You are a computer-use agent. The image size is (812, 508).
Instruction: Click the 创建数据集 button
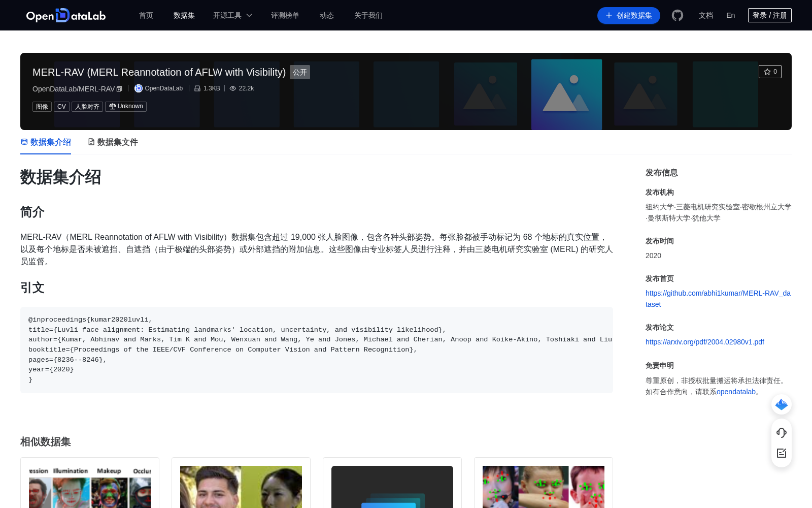click(x=629, y=16)
